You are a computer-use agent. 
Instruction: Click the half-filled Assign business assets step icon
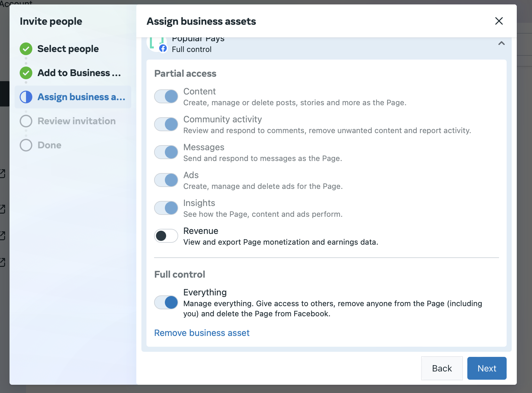tap(26, 97)
